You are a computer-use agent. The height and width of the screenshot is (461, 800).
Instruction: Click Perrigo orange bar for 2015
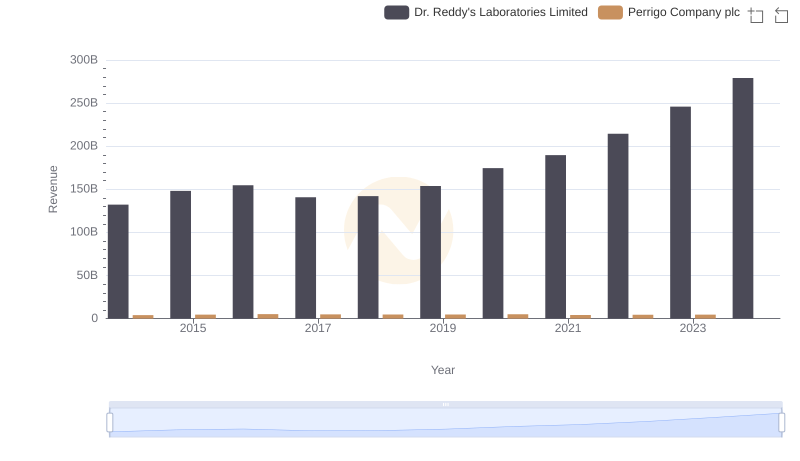(206, 317)
